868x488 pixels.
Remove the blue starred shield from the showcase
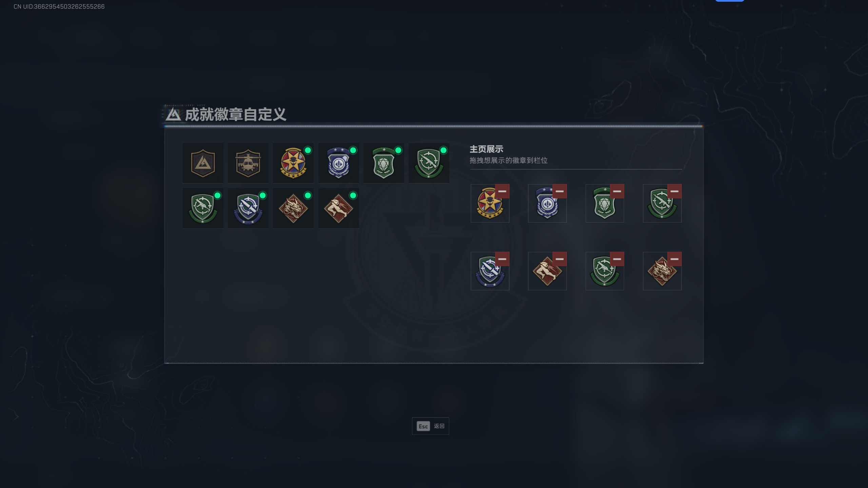(559, 191)
